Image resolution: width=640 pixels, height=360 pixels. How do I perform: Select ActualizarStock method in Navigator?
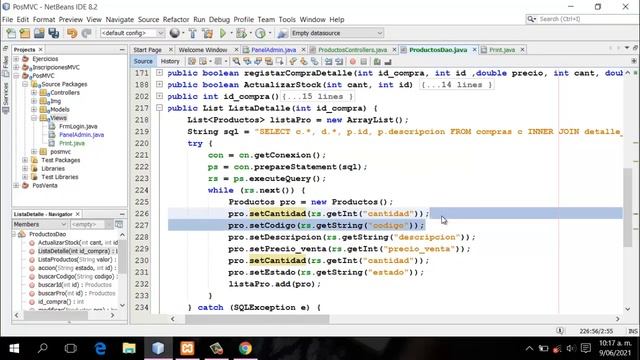click(x=78, y=242)
